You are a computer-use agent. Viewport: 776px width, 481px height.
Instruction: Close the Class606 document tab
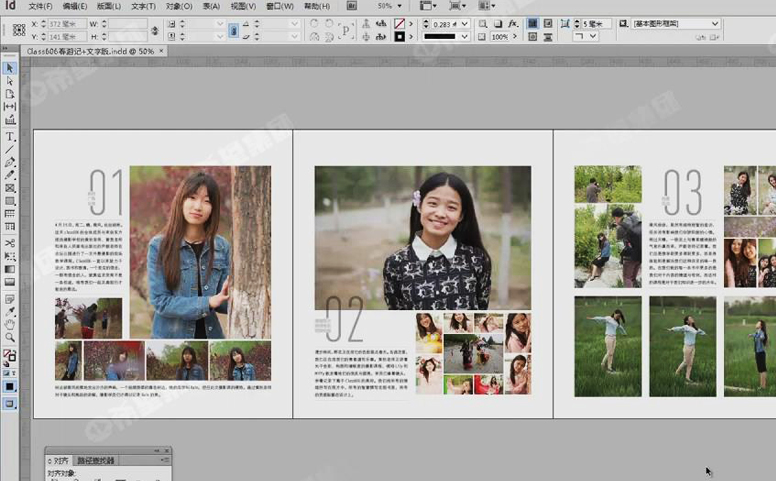[x=162, y=50]
